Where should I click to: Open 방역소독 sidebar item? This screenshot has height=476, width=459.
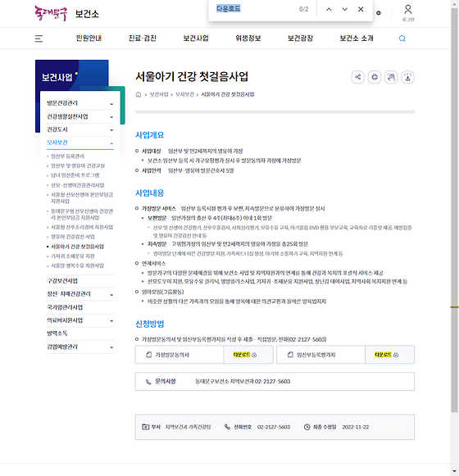(57, 333)
